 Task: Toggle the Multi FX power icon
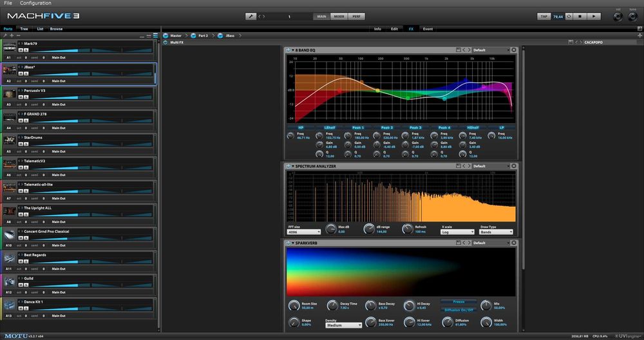coord(166,42)
